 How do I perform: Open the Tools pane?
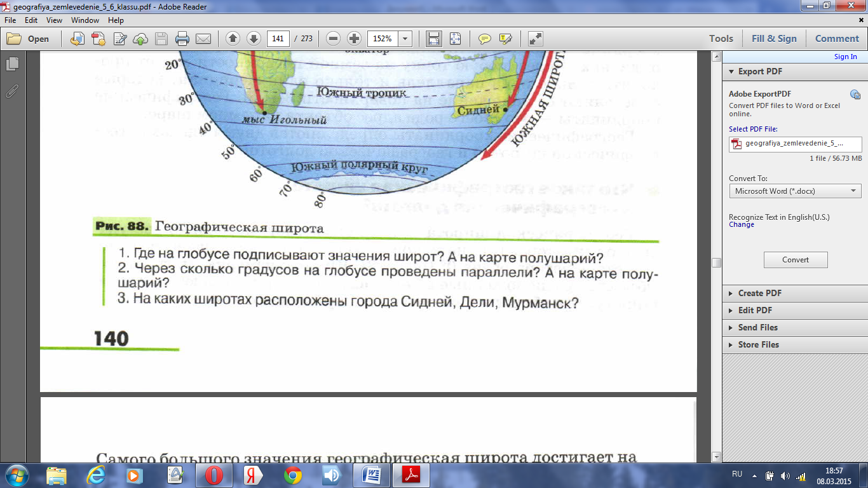click(x=721, y=39)
